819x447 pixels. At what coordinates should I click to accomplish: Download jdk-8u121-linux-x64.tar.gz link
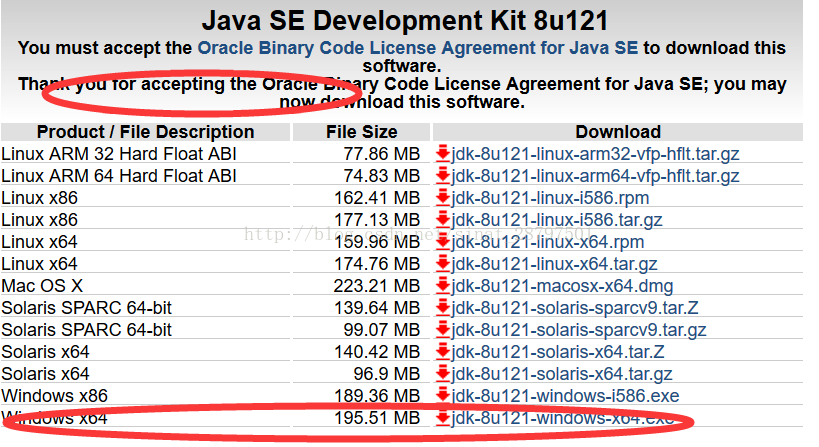[x=554, y=264]
